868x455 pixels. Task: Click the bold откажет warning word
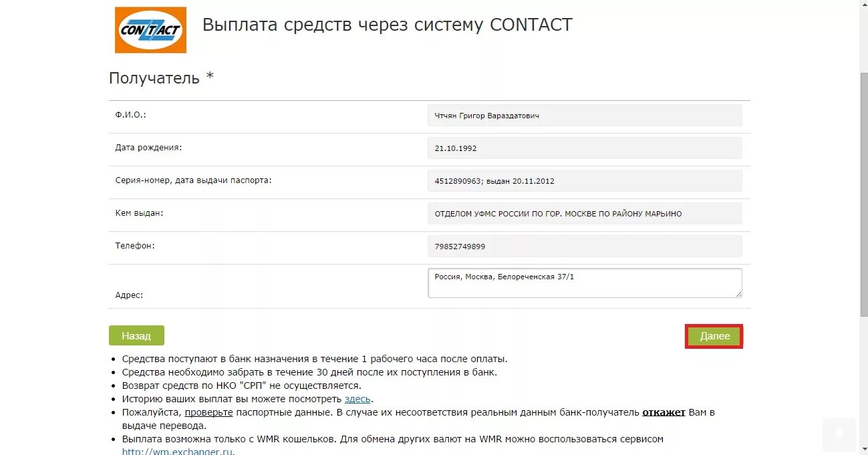pyautogui.click(x=664, y=412)
